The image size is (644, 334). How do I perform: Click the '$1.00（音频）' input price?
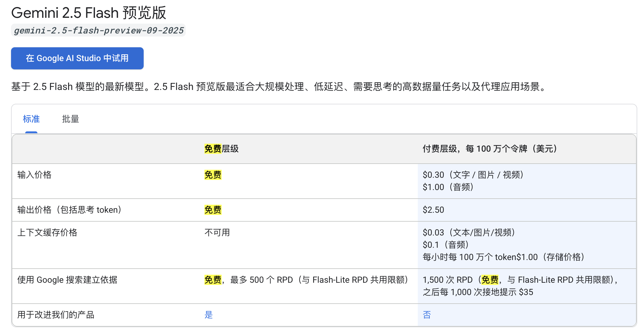(x=448, y=187)
